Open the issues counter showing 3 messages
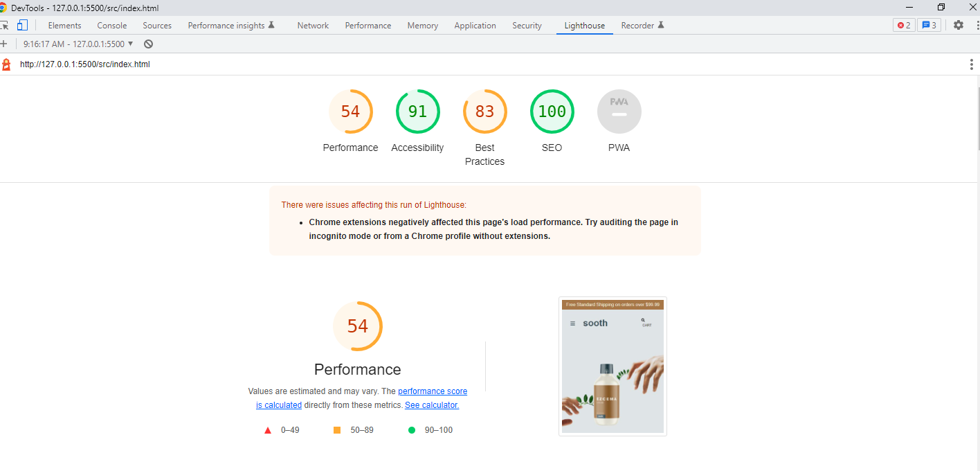The height and width of the screenshot is (471, 980). [929, 24]
